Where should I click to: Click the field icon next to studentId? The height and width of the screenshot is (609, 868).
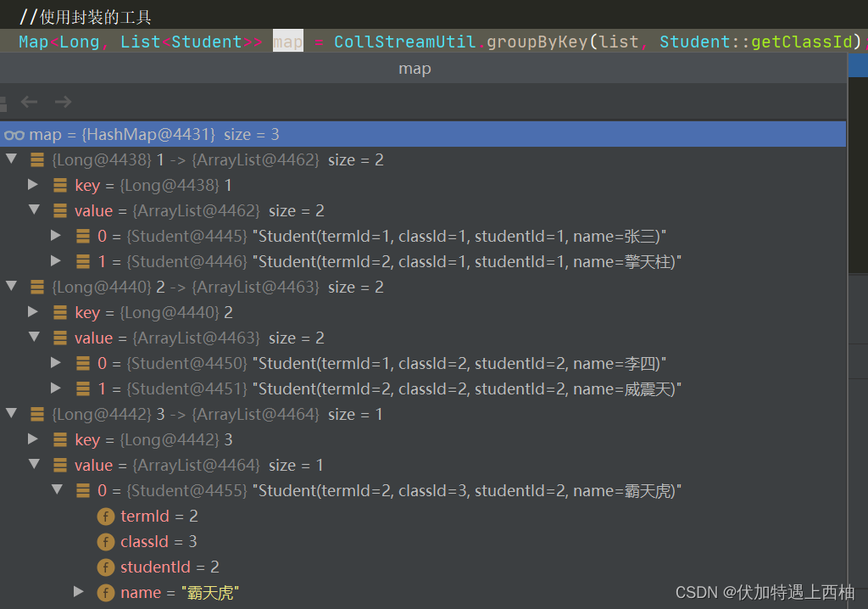click(x=106, y=567)
